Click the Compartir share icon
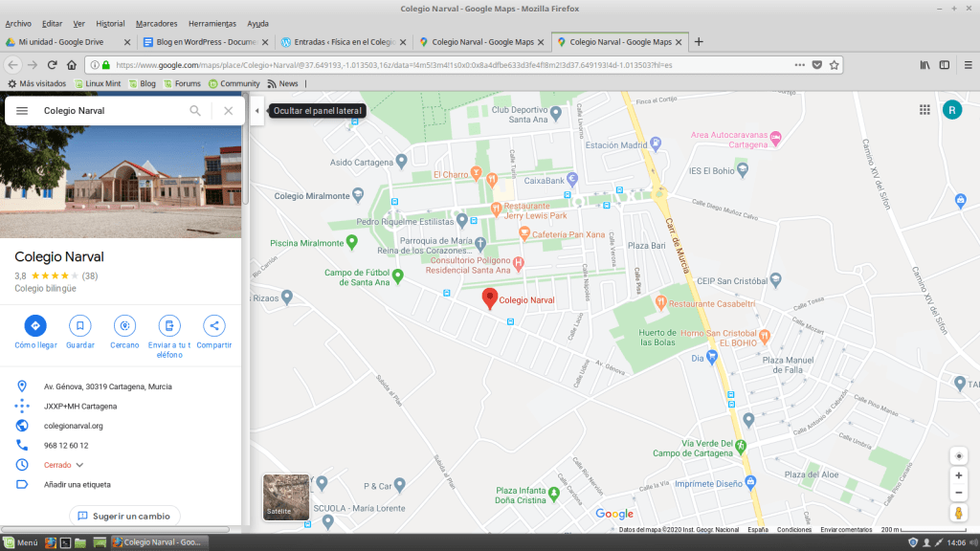Image resolution: width=980 pixels, height=551 pixels. (x=213, y=325)
